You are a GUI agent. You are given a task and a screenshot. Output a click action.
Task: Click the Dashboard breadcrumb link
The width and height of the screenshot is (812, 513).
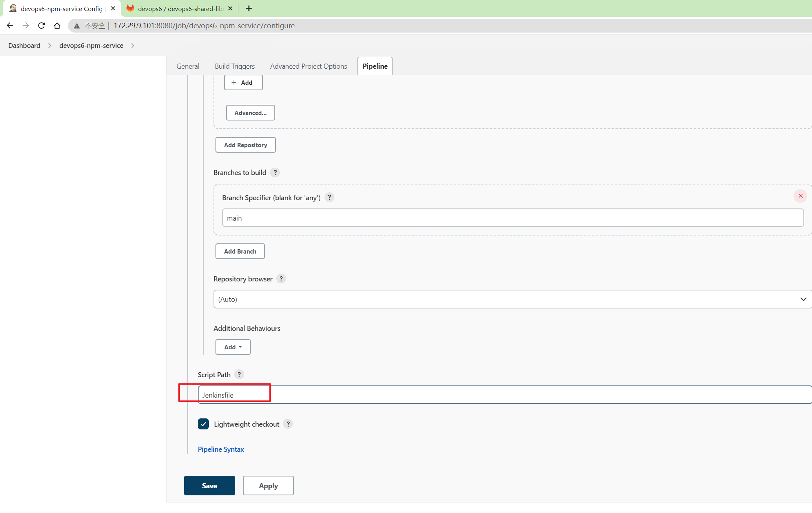point(24,45)
